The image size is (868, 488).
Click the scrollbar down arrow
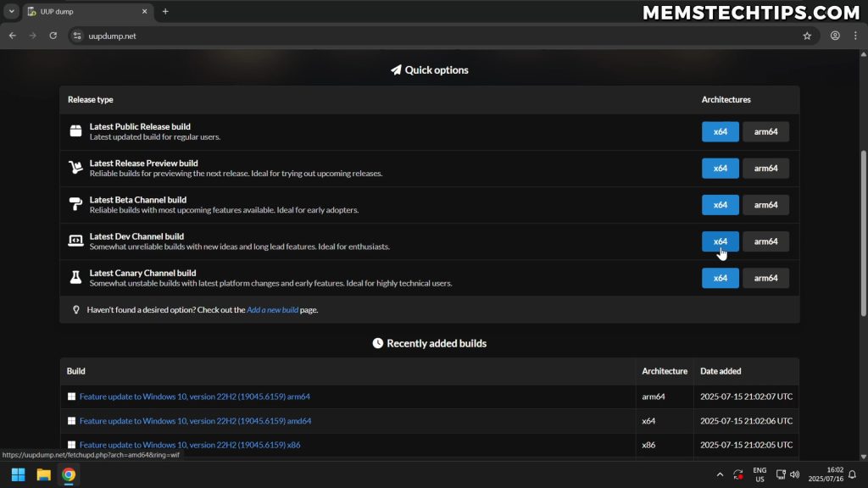[863, 457]
